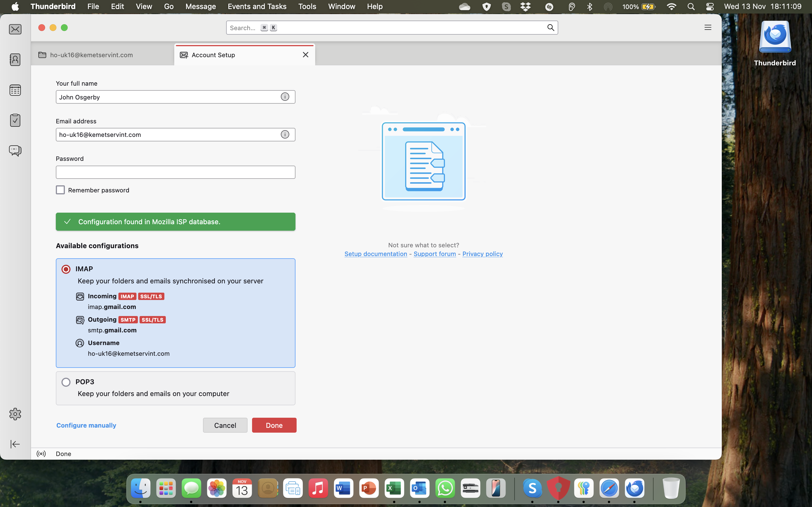Open Settings gear in sidebar
812x507 pixels.
15,414
